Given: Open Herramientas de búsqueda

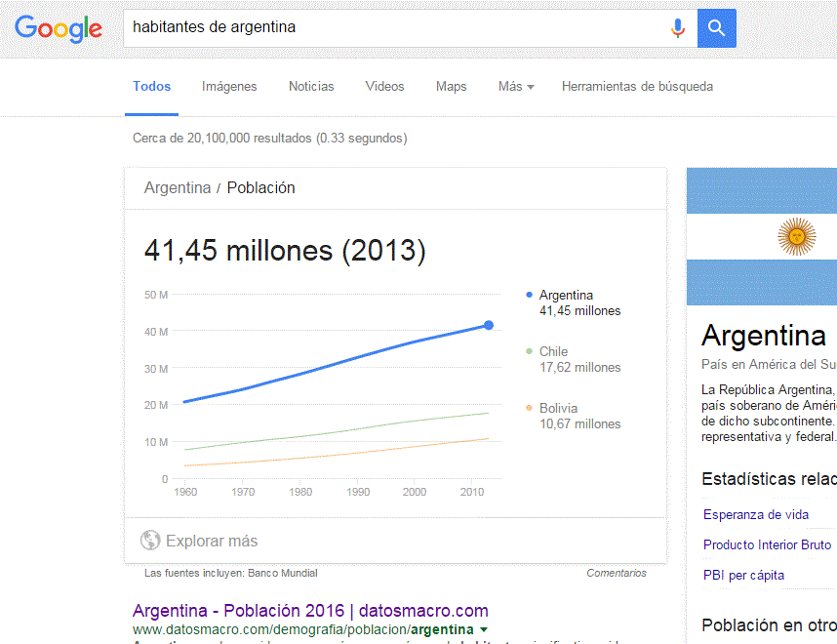Looking at the screenshot, I should click(637, 87).
